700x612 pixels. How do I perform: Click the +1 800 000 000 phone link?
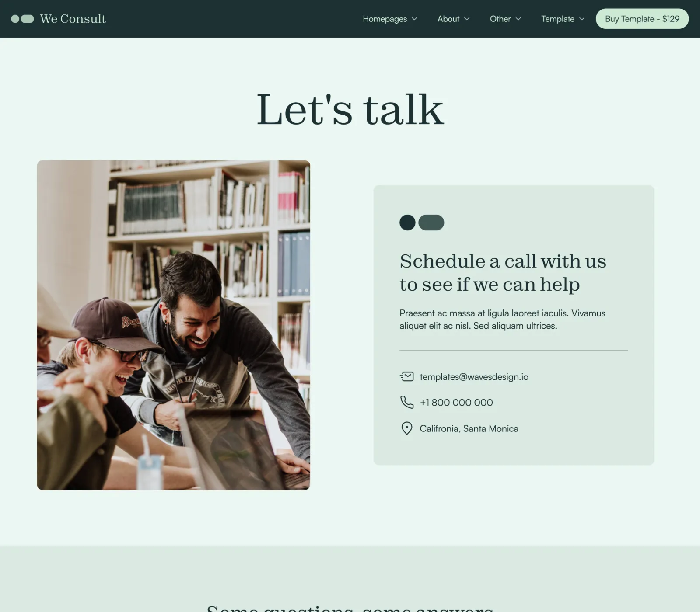tap(456, 403)
